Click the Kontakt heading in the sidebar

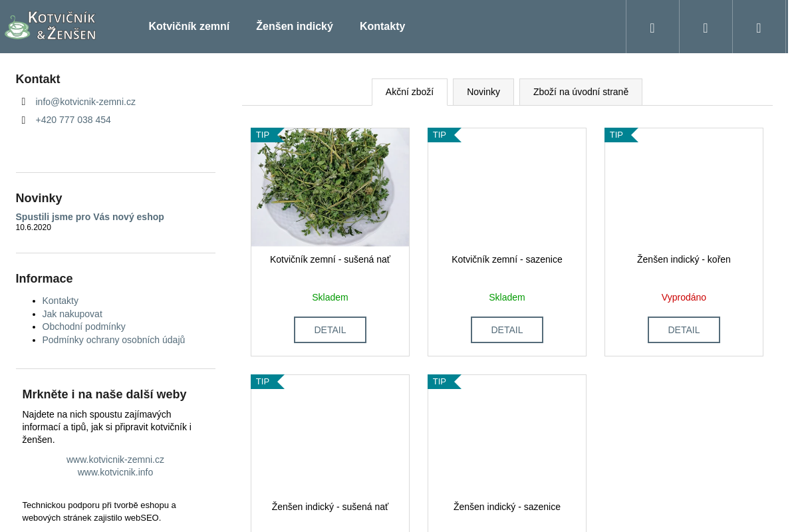(38, 79)
